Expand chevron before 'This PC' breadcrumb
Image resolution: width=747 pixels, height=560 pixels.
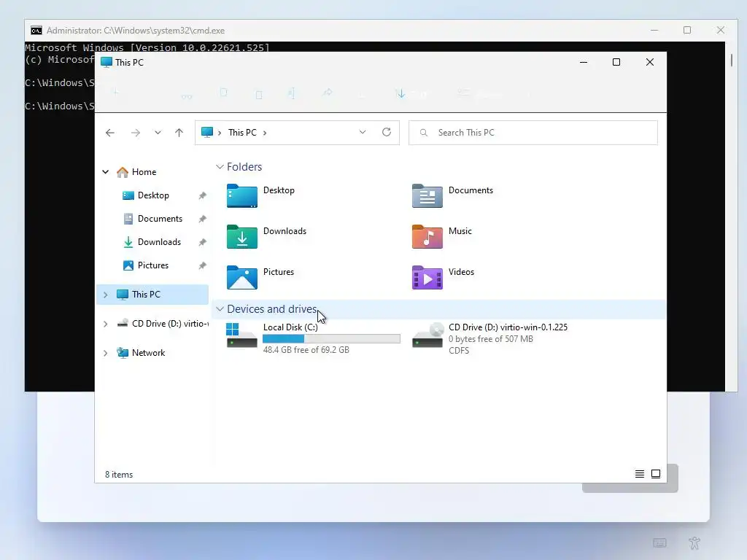click(220, 133)
